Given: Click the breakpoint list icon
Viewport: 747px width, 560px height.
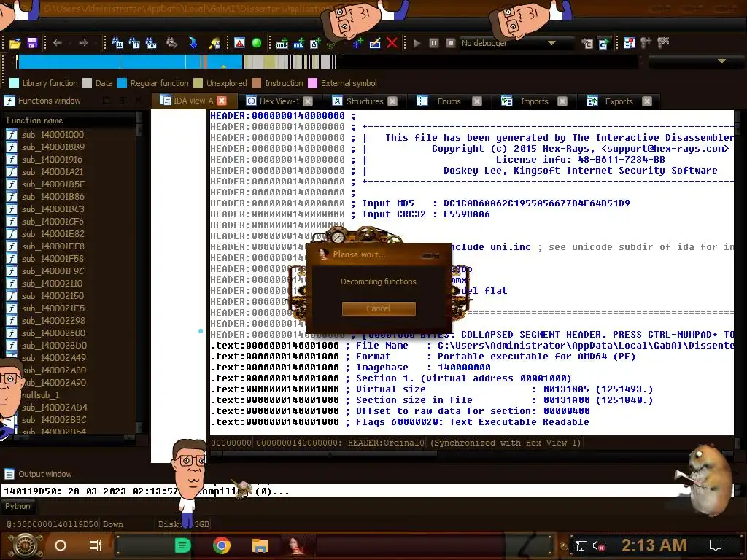Looking at the screenshot, I should point(630,43).
